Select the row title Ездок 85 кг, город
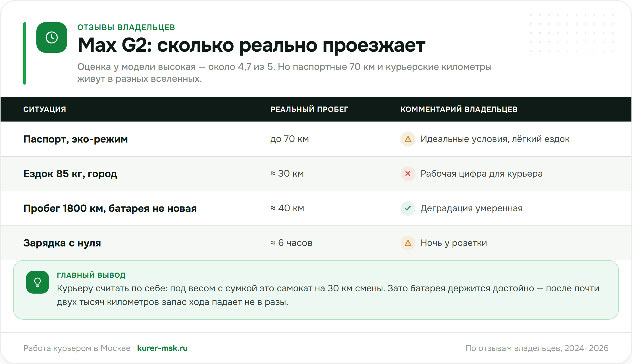 (x=70, y=174)
